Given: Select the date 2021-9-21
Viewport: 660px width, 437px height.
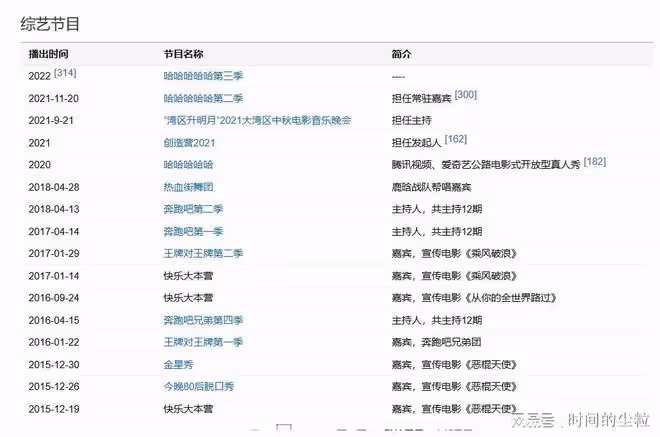Looking at the screenshot, I should [x=51, y=120].
